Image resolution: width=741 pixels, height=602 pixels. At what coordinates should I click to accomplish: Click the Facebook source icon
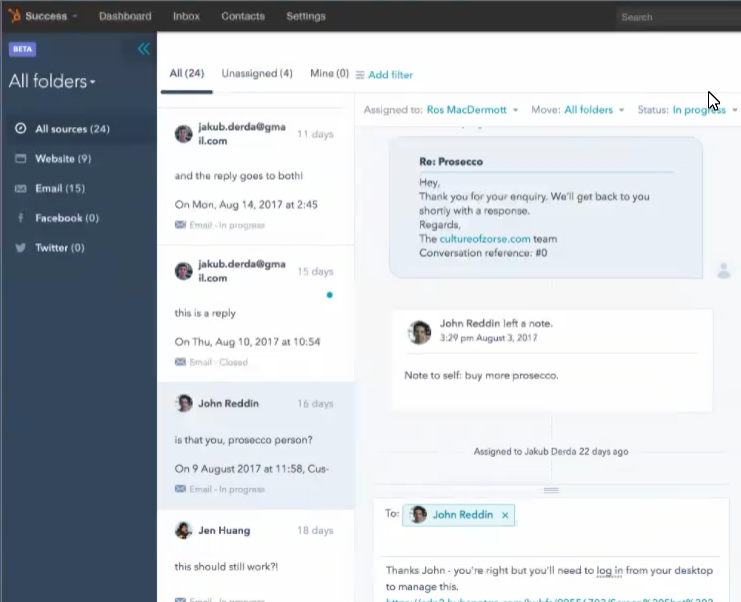(x=20, y=218)
